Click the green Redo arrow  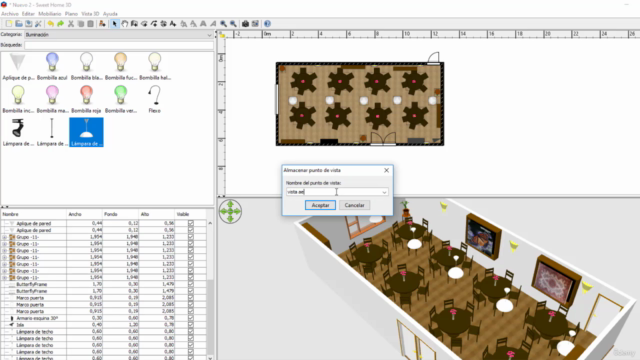[60, 24]
